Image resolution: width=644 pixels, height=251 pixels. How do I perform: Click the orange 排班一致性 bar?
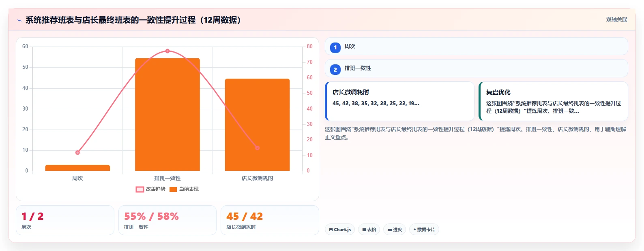167,115
